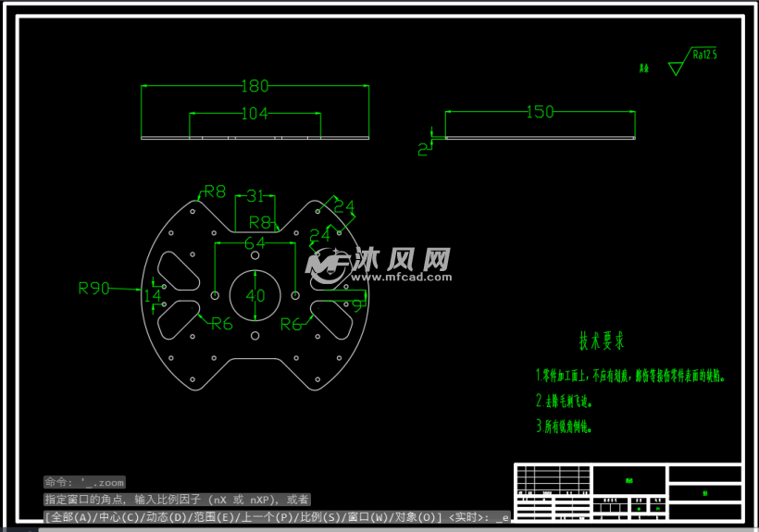Click technical requirement line 3 所有锐角倒钝
This screenshot has width=759, height=532.
tap(564, 427)
